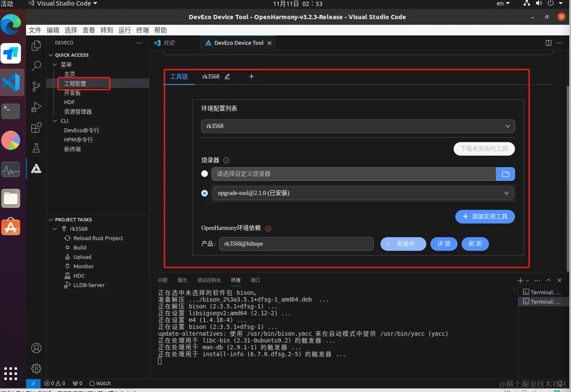Image resolution: width=571 pixels, height=392 pixels.
Task: Select the upgrade-tool burner radio button
Action: [205, 193]
